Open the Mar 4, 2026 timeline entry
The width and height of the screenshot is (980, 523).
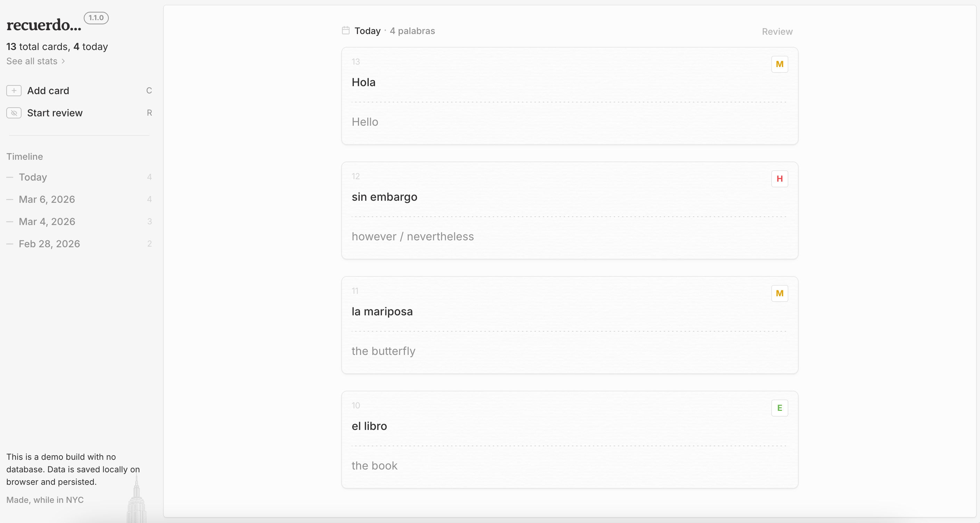point(47,222)
